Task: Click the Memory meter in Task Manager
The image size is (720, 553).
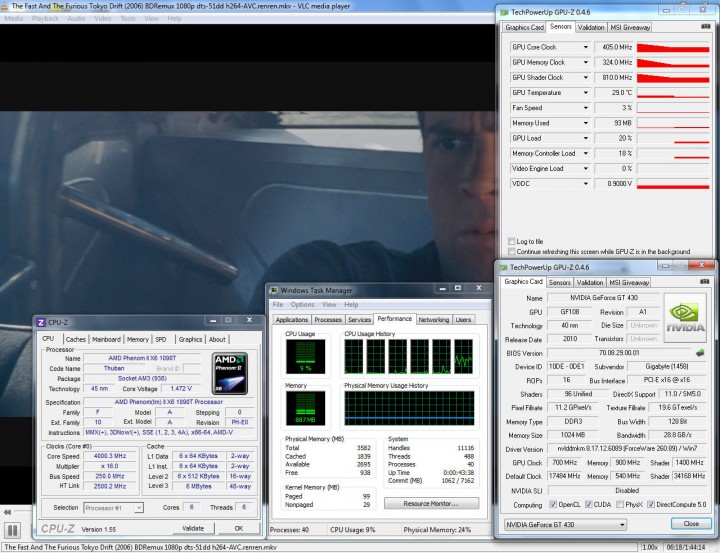Action: click(x=305, y=407)
